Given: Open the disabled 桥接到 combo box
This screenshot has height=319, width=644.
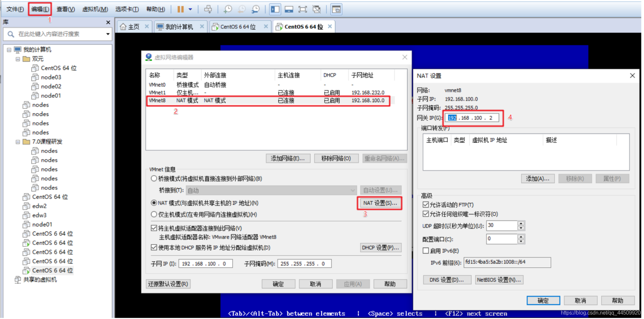Looking at the screenshot, I should (x=271, y=190).
